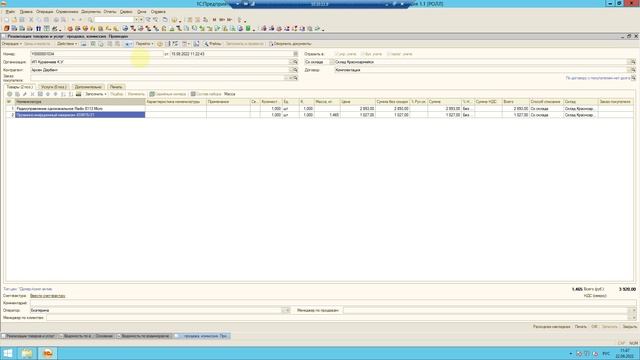Click the 1C application taskbar icon
The image size is (640, 360).
(48, 353)
